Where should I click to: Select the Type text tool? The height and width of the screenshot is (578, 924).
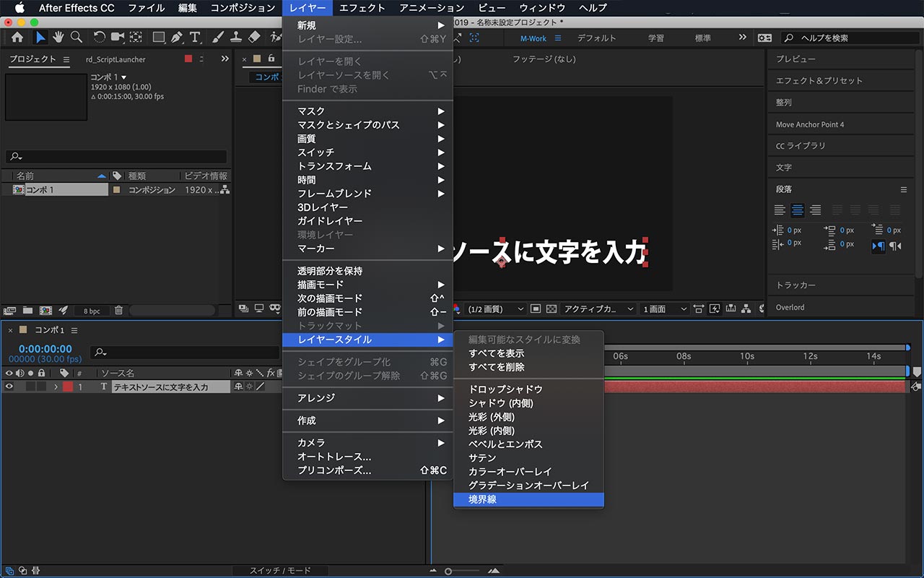click(x=194, y=38)
